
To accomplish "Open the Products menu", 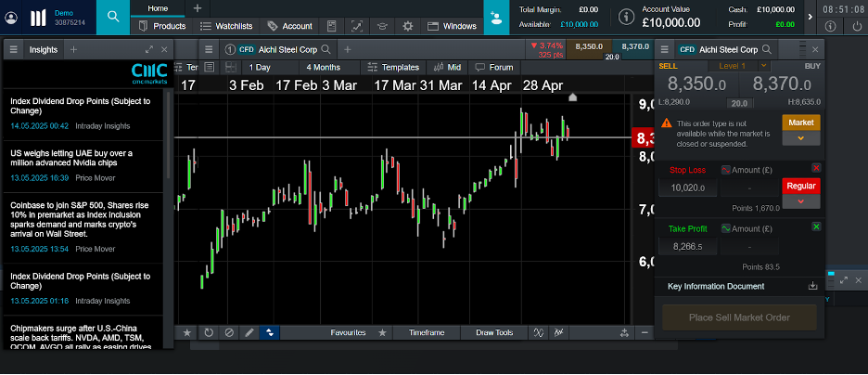I will 162,26.
